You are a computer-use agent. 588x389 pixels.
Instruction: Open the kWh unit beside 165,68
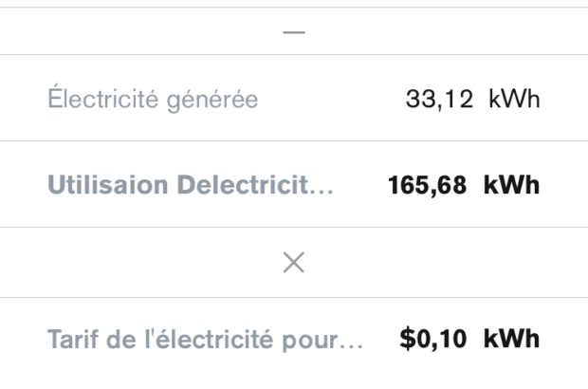512,185
